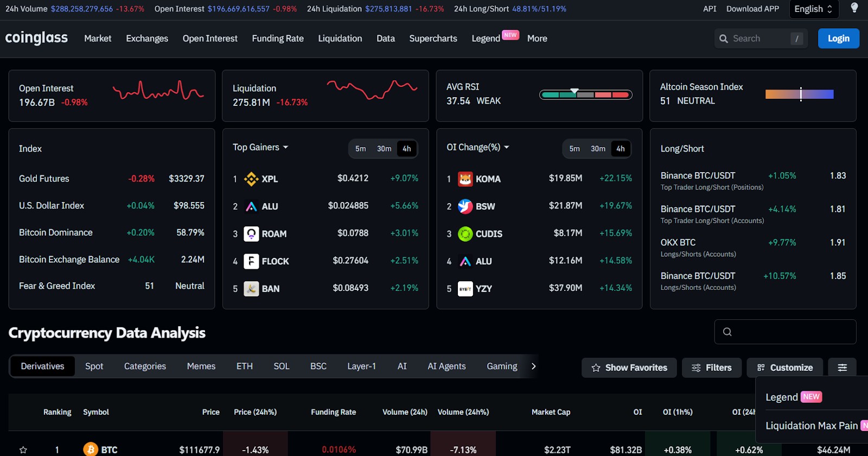Click the API link
Screen dimensions: 868x456
coord(710,9)
